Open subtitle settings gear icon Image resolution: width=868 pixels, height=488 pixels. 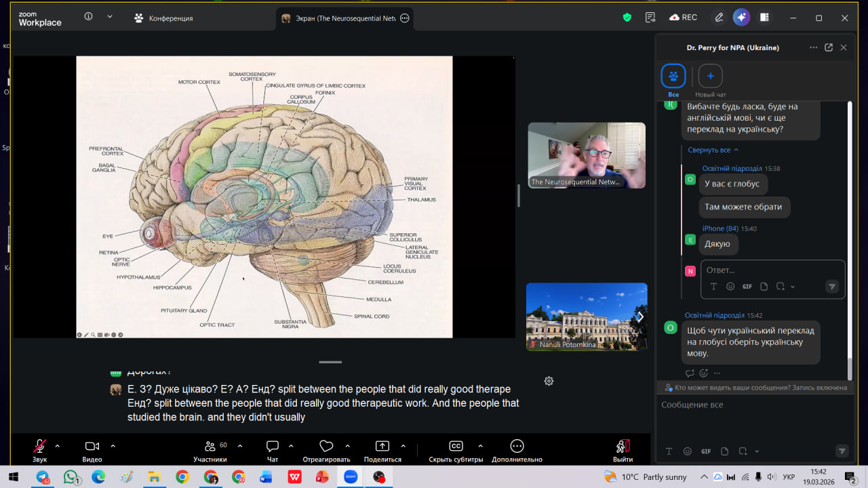click(x=549, y=381)
